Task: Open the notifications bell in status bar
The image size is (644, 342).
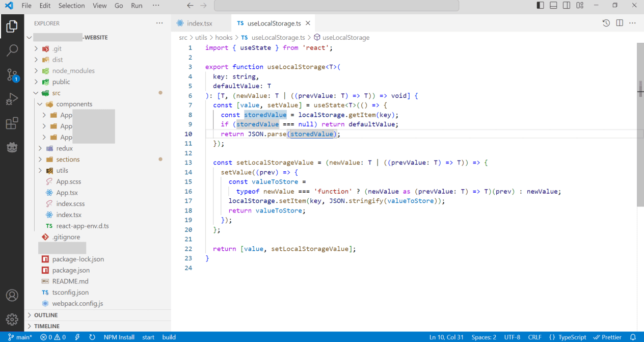Action: point(633,337)
